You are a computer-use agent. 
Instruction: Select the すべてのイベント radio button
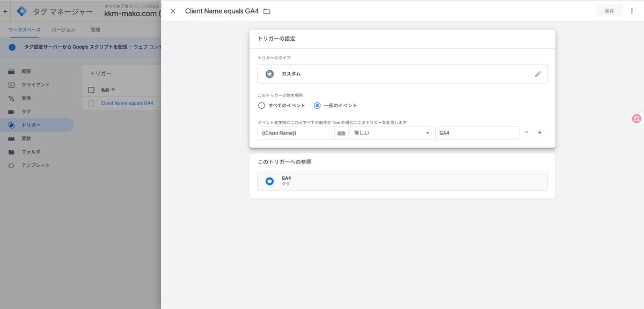[261, 106]
